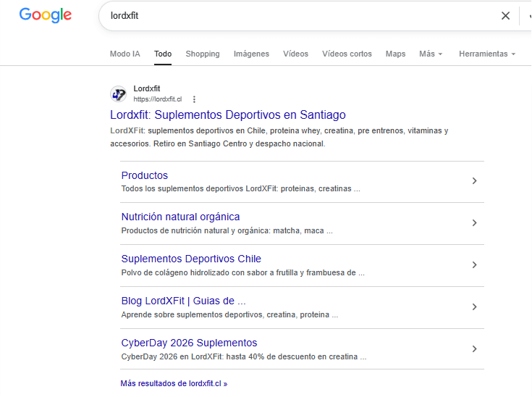Screen dimensions: 532x397
Task: Click snippet 'Productos de nutrición natural y orgánica'
Action: [x=227, y=231]
